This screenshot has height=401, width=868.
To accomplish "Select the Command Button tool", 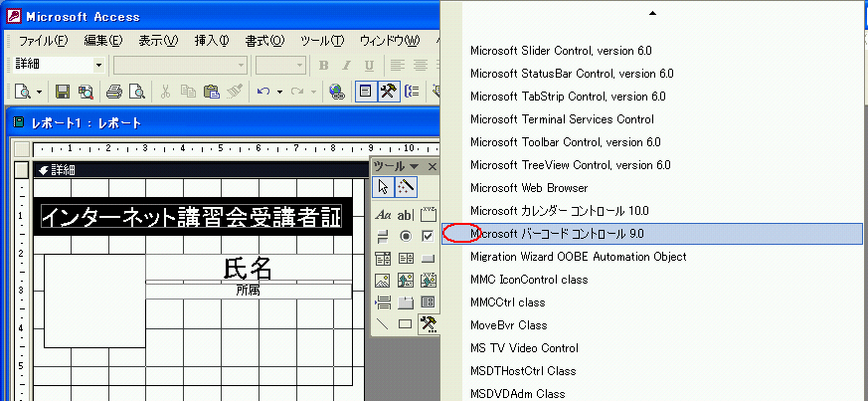I will click(429, 258).
